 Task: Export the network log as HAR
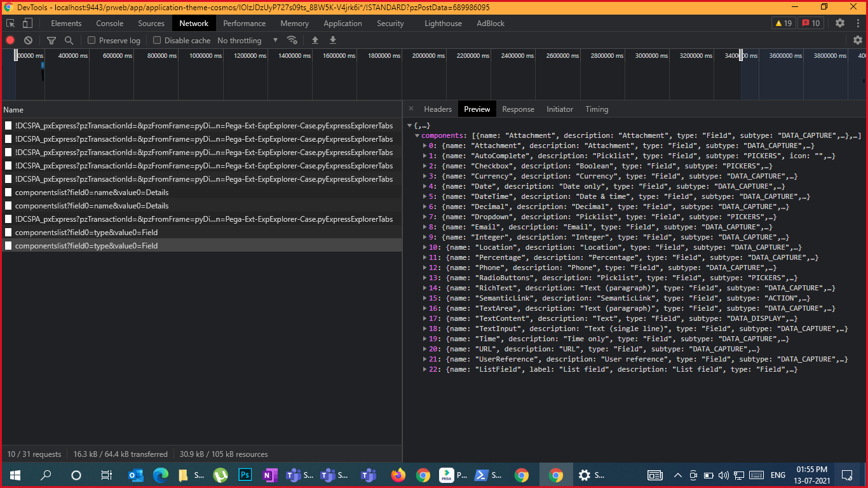pyautogui.click(x=333, y=40)
